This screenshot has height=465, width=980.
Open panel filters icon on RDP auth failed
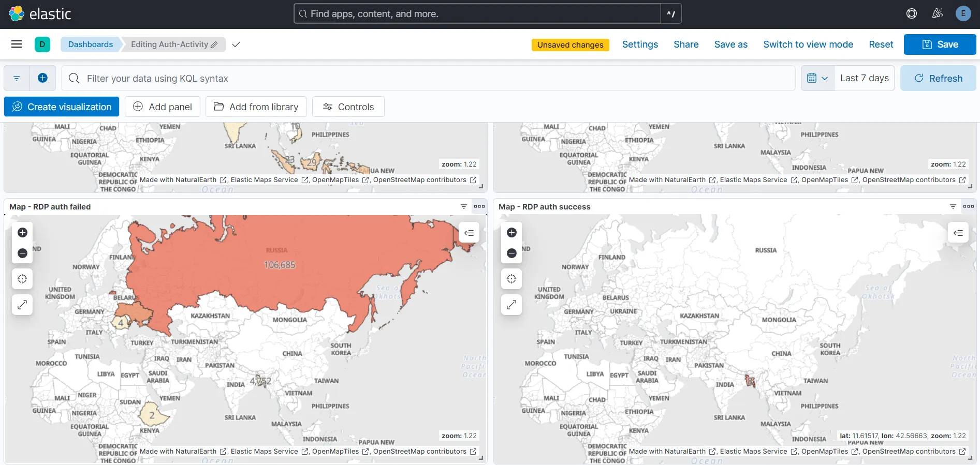coord(464,206)
